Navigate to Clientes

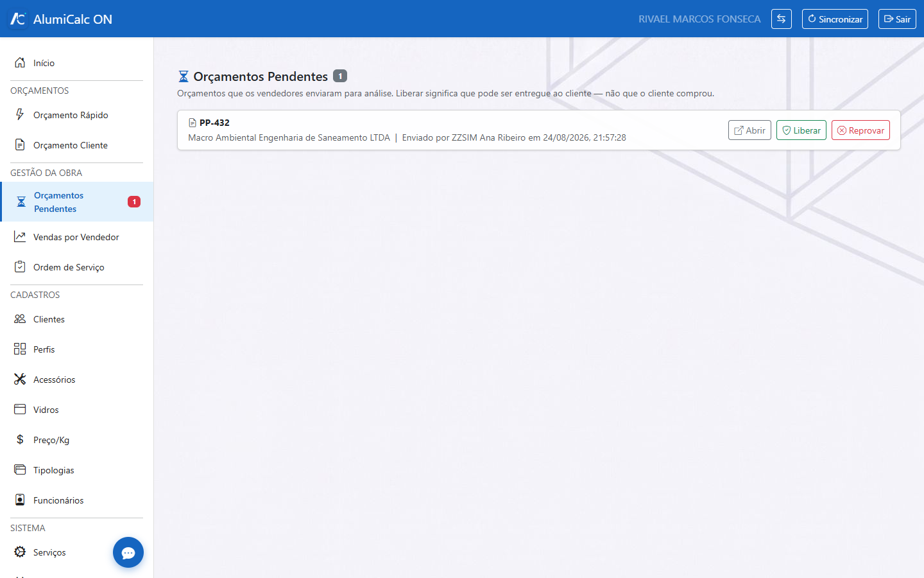[77, 319]
